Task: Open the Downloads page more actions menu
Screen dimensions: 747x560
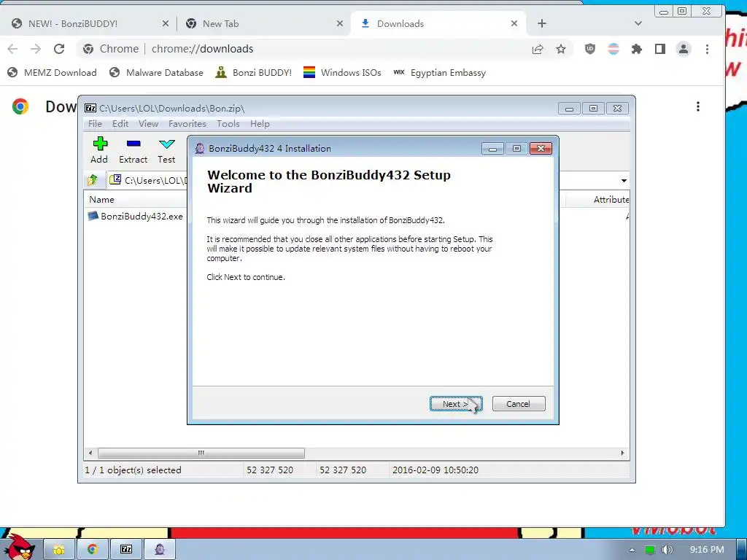Action: point(698,106)
